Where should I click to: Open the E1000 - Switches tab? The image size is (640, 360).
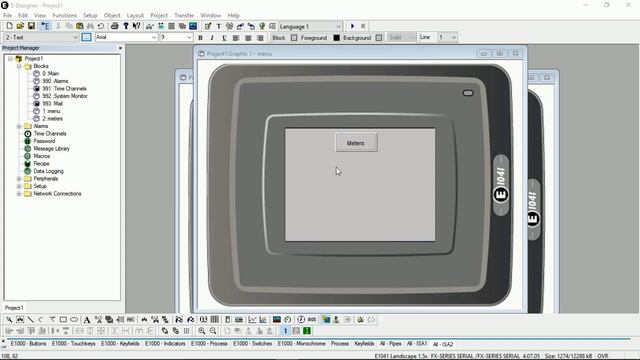pyautogui.click(x=252, y=344)
